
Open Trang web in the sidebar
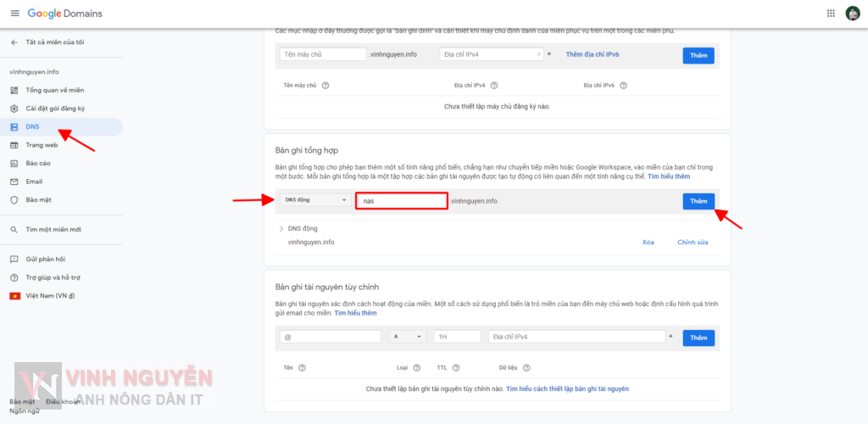pyautogui.click(x=42, y=145)
